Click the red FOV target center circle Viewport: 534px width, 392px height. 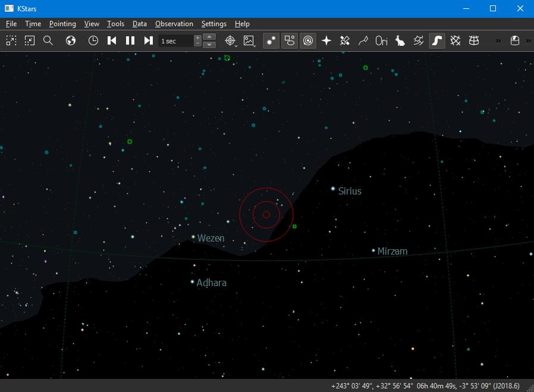[266, 215]
